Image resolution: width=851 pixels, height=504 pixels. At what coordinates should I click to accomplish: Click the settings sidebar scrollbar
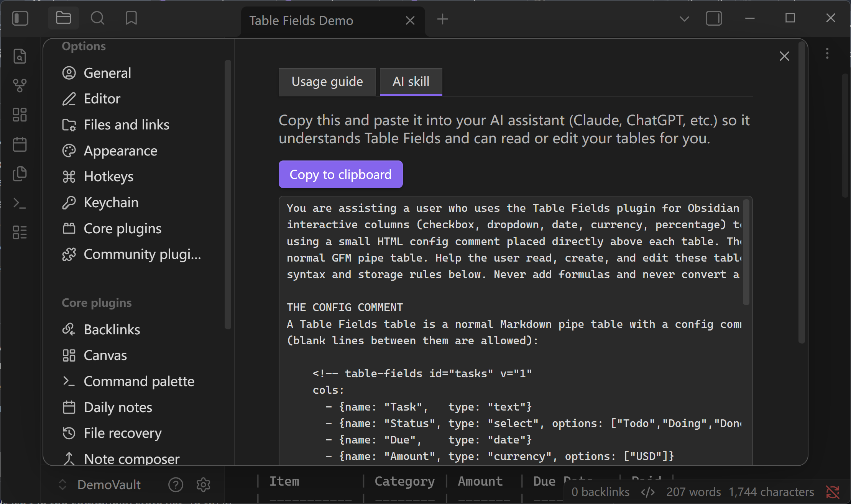[x=228, y=194]
